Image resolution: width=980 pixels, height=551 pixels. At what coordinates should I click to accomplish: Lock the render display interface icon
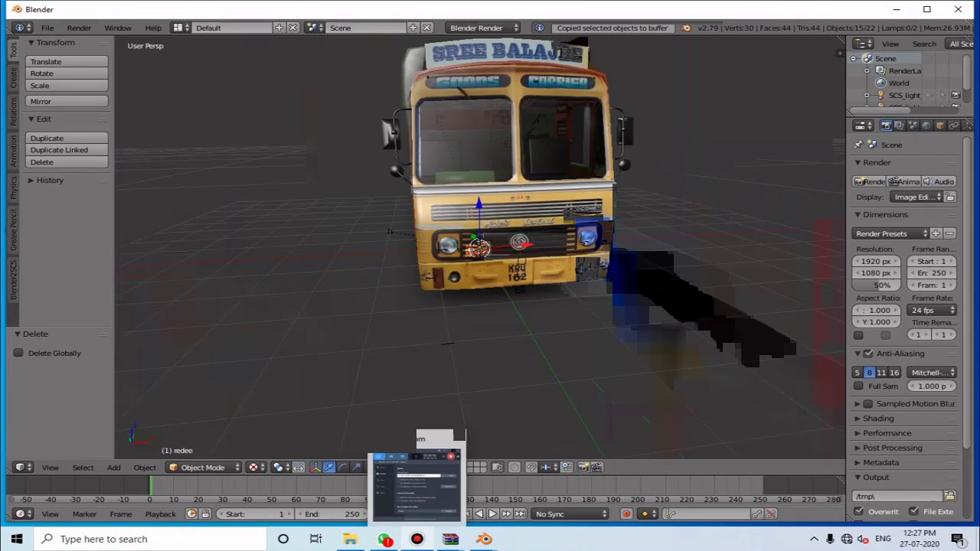click(950, 197)
